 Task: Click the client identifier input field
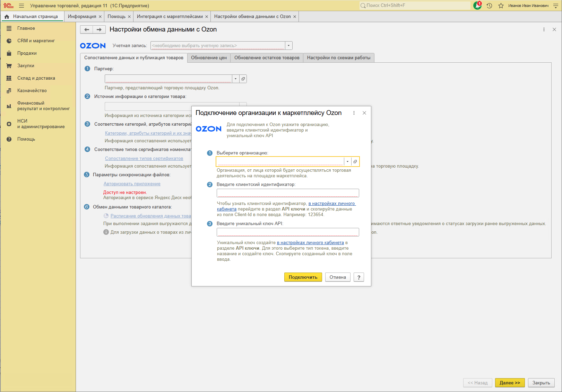pos(287,193)
